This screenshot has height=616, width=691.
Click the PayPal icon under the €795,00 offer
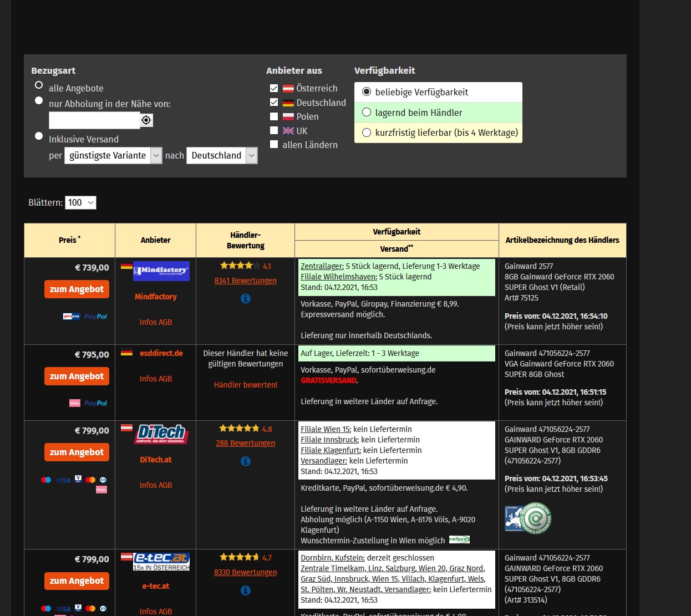(95, 403)
